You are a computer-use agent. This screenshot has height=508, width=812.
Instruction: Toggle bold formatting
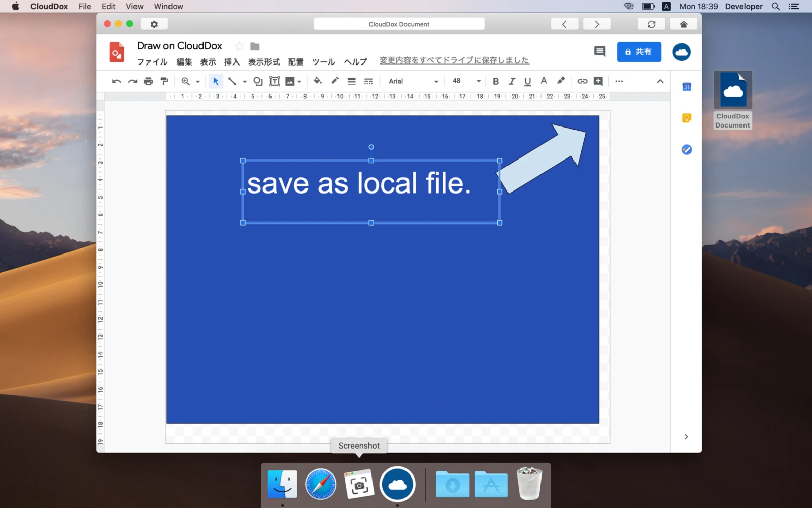(x=496, y=81)
